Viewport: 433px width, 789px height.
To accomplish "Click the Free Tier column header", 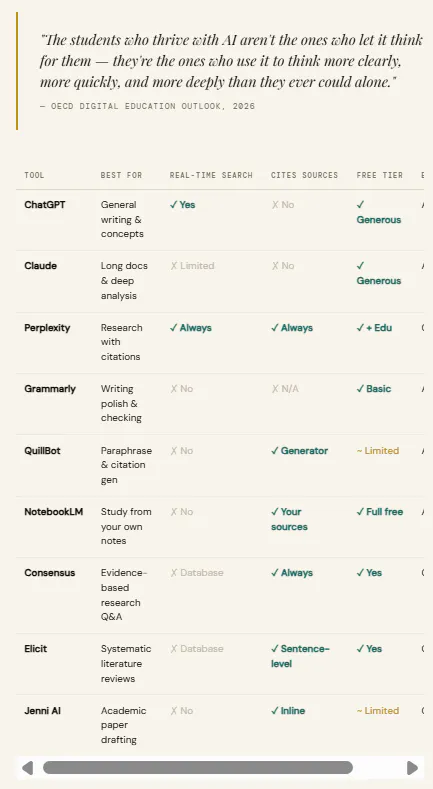I will point(380,175).
